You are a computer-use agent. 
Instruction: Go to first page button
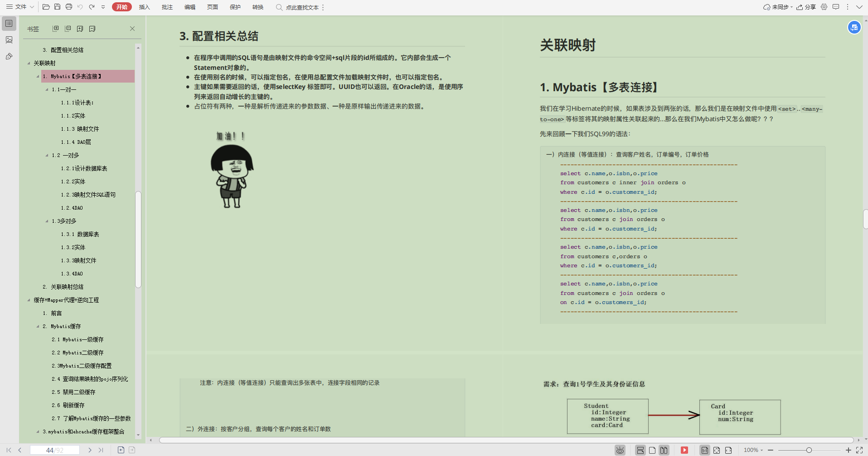[9, 450]
